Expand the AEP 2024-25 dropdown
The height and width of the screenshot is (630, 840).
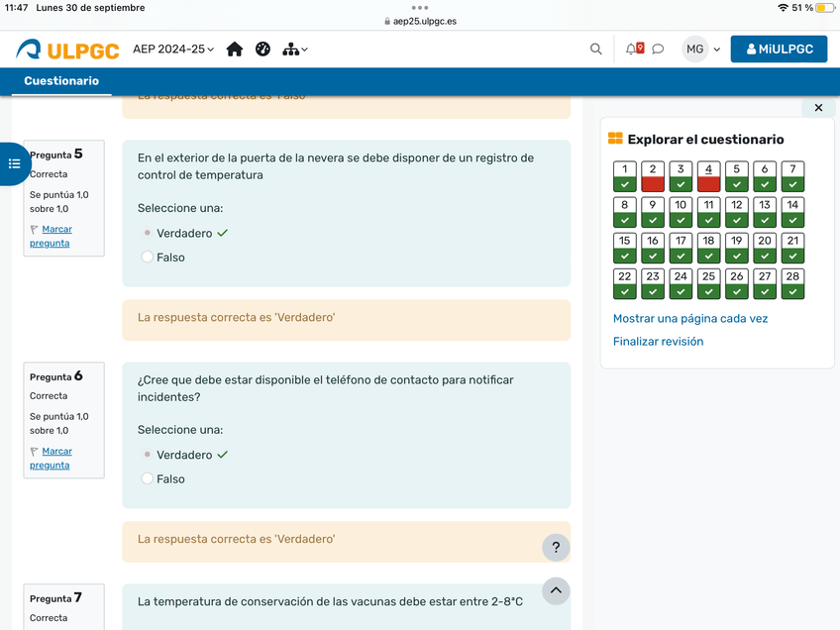(173, 50)
